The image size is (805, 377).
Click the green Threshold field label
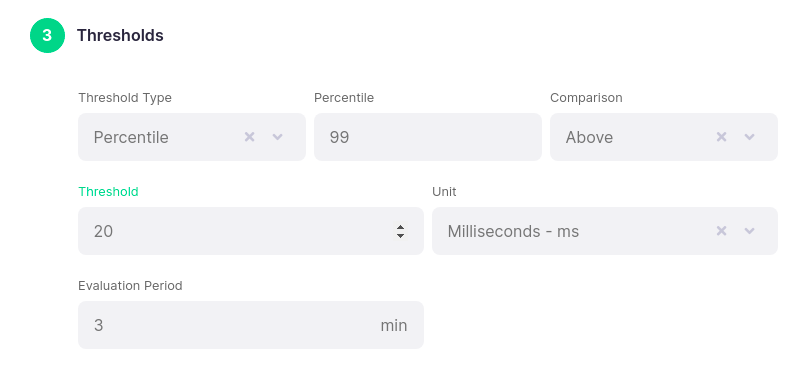pyautogui.click(x=108, y=192)
